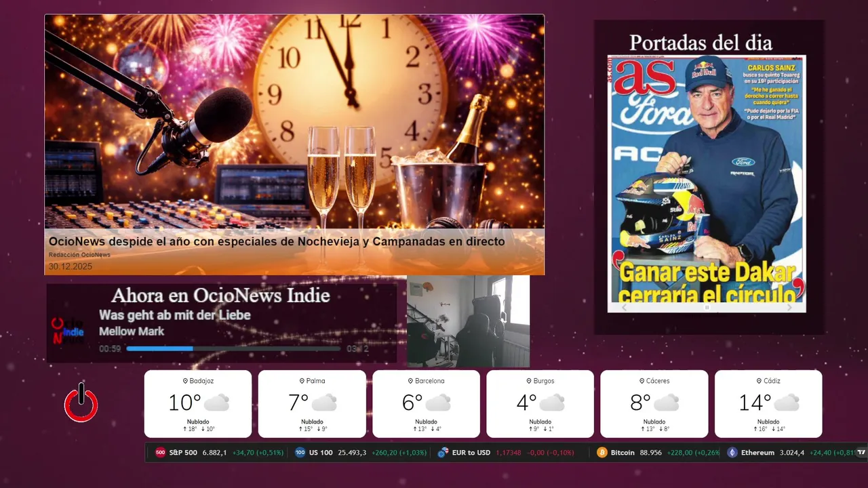This screenshot has width=868, height=488.
Task: Open Bitcoin ticker entry
Action: (x=658, y=453)
